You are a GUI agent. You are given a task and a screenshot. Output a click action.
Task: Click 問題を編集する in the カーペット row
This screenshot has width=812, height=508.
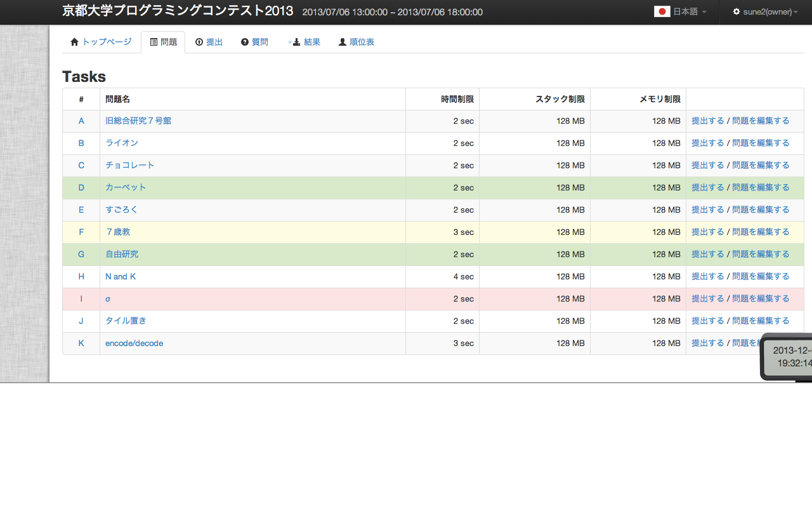[x=761, y=187]
